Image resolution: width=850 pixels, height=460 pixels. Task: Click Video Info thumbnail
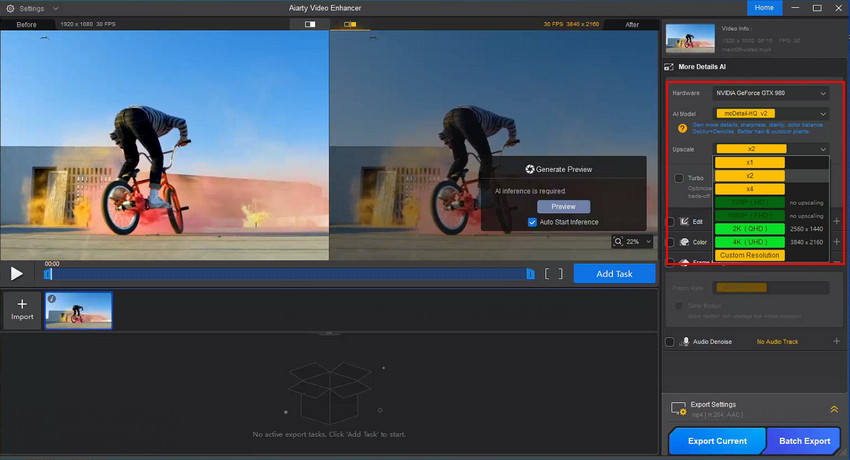[x=690, y=38]
